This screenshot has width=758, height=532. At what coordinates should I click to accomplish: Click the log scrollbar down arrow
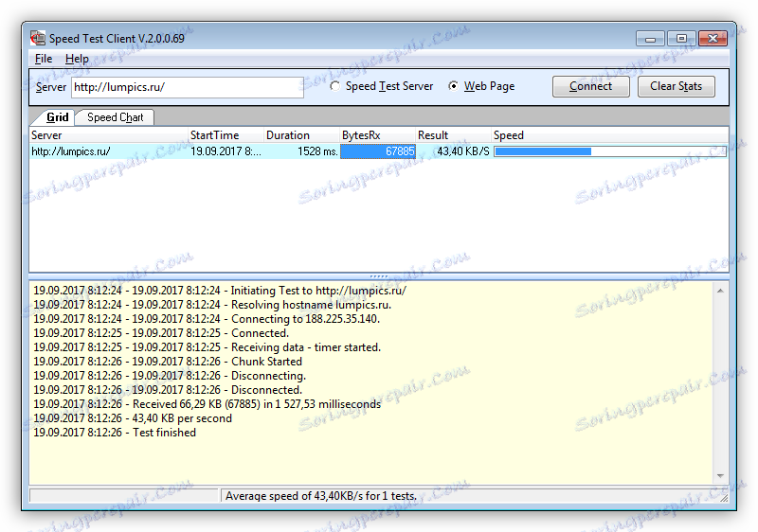click(720, 476)
